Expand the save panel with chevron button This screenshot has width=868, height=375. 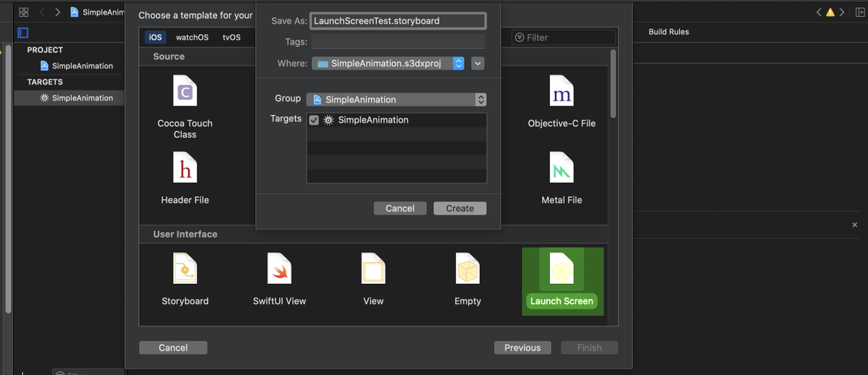477,64
